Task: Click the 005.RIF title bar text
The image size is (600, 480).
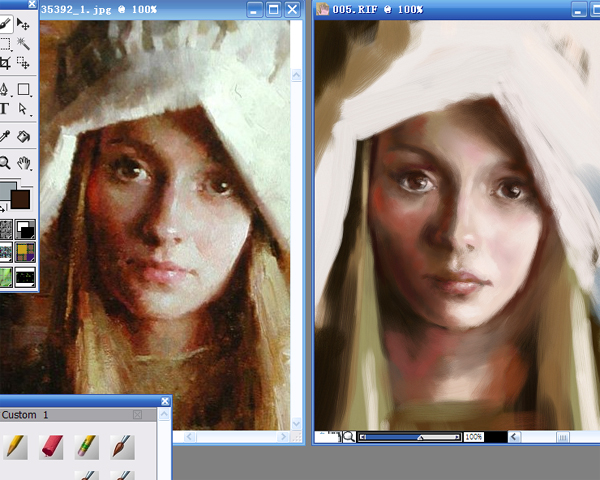Action: [x=377, y=10]
